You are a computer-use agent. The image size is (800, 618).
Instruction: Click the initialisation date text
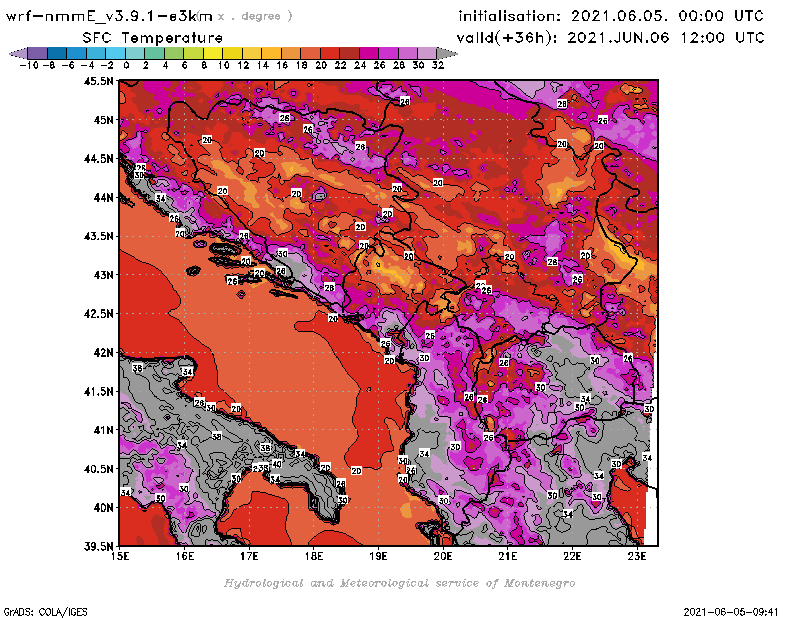pyautogui.click(x=611, y=16)
